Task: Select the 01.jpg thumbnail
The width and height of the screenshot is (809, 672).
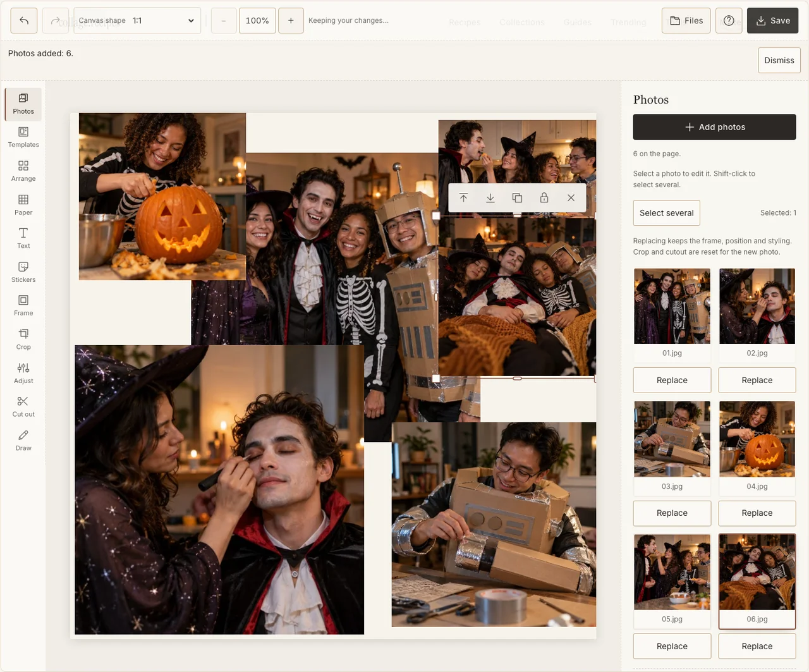Action: pos(672,307)
